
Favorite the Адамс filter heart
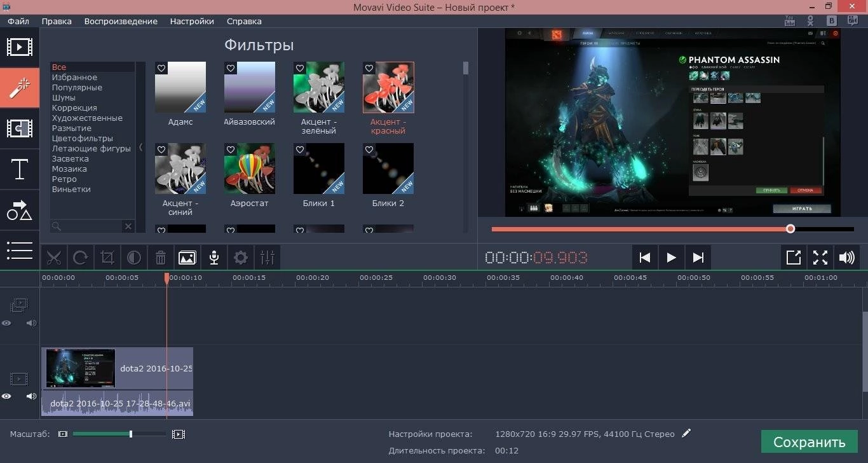pyautogui.click(x=161, y=68)
